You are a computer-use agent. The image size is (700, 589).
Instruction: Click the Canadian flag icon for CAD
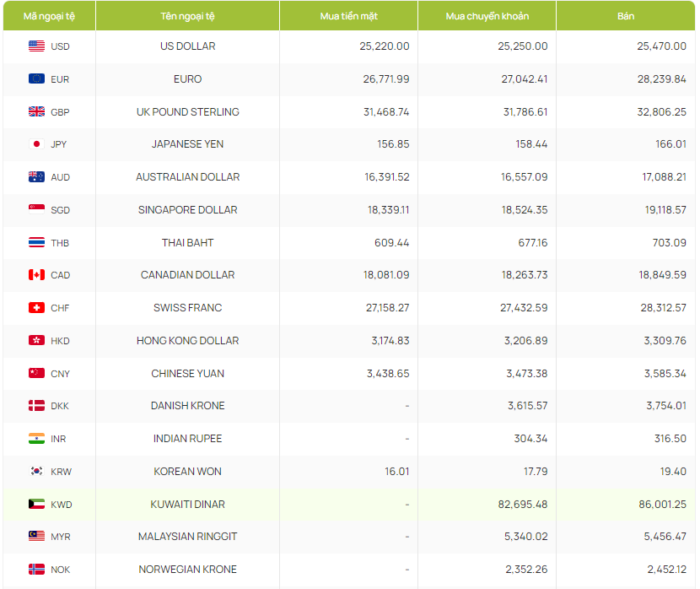pyautogui.click(x=36, y=275)
